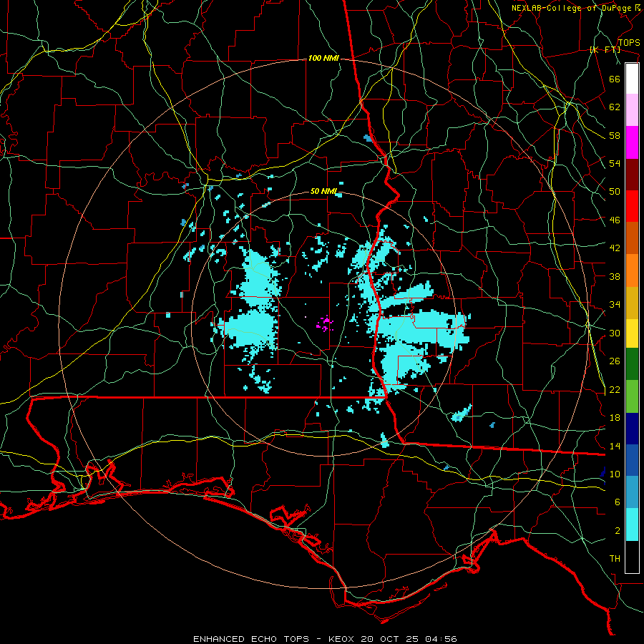This screenshot has width=644, height=644.
Task: Select the legend swatch between 38 and 34 labels
Action: pos(632,303)
